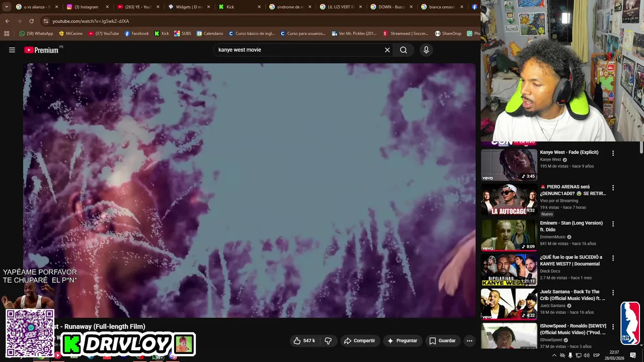
Task: Open Ver Mr. Pickles bookmark
Action: click(x=354, y=34)
